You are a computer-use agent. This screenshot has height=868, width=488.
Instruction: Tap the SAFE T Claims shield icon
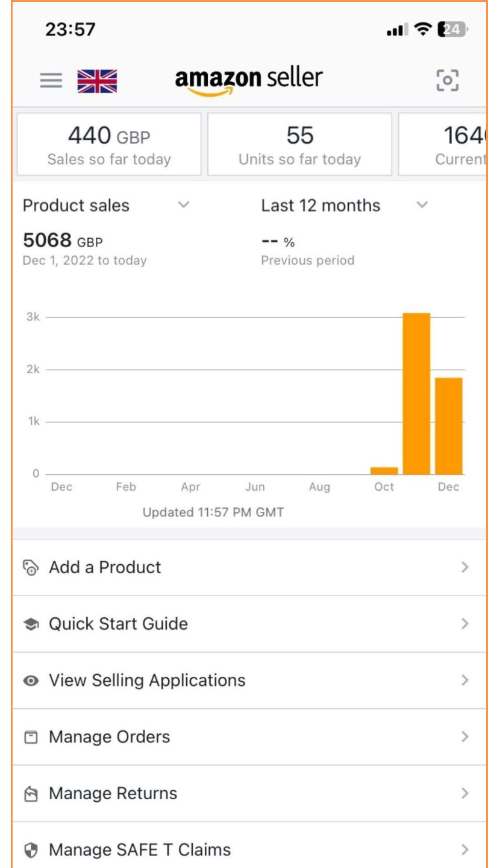click(x=30, y=851)
